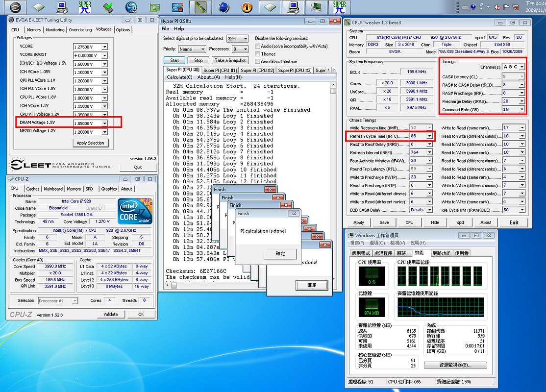Click the E-LEET title bar icon
Image resolution: width=546 pixels, height=392 pixels.
point(11,20)
